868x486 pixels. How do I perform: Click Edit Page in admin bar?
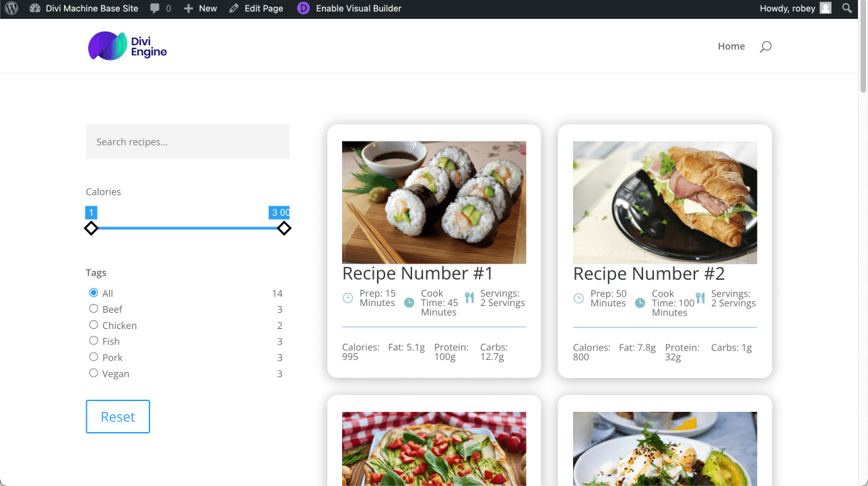click(x=256, y=9)
